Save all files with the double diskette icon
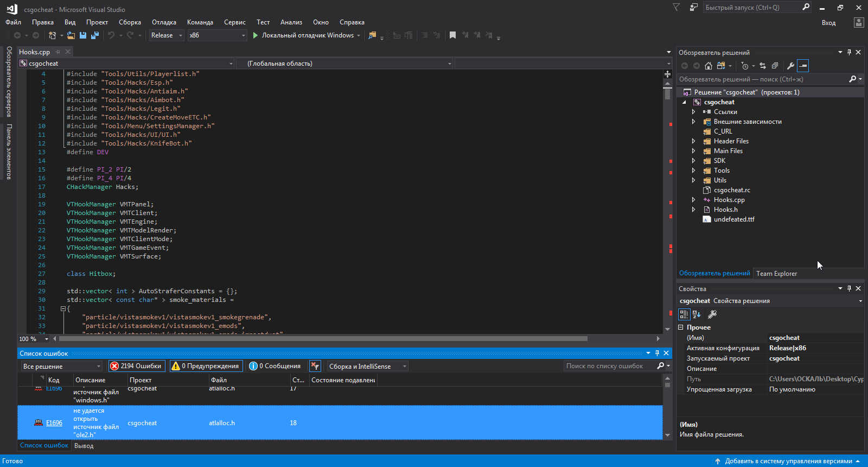The width and height of the screenshot is (868, 467). pyautogui.click(x=95, y=35)
